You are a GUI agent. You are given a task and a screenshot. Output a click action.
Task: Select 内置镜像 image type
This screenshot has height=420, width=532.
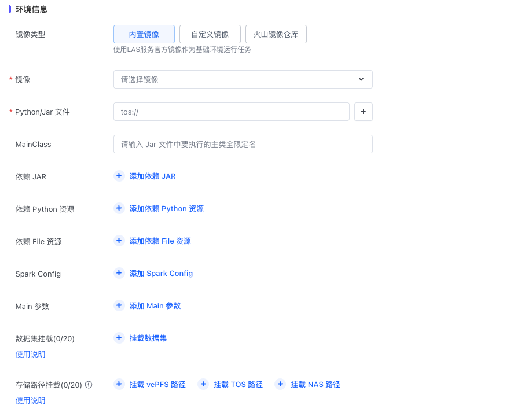tap(144, 34)
